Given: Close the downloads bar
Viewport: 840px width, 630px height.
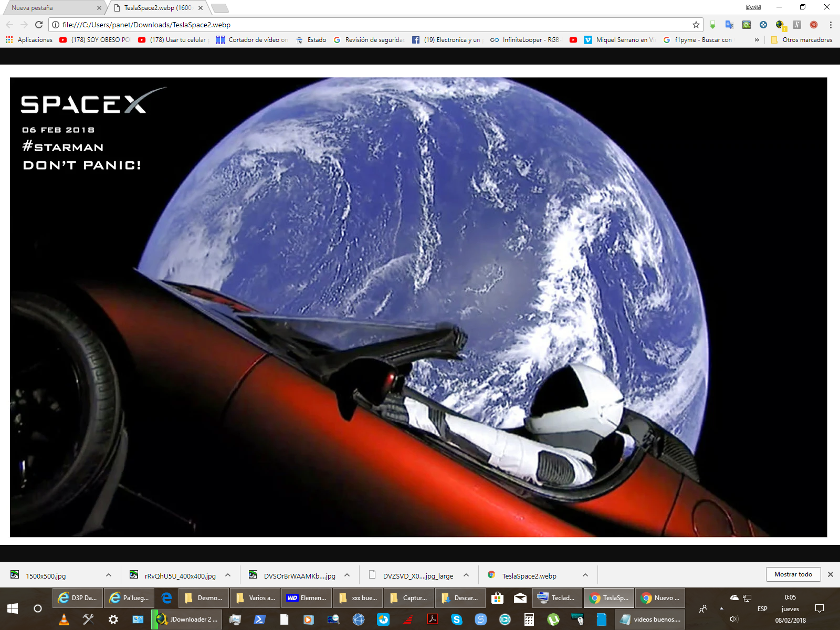Looking at the screenshot, I should (x=831, y=574).
